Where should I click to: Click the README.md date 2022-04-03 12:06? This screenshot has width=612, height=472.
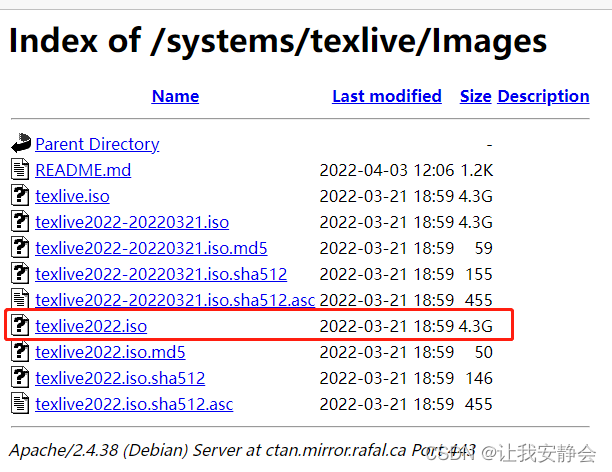point(387,170)
